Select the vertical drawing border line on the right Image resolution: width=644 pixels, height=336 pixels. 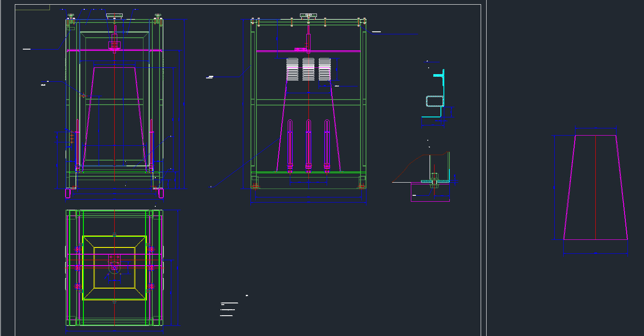point(482,169)
